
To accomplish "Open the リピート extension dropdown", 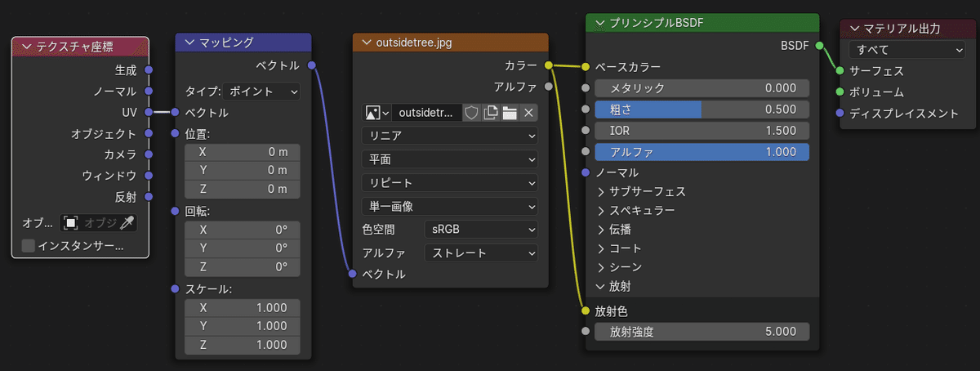I will [450, 183].
